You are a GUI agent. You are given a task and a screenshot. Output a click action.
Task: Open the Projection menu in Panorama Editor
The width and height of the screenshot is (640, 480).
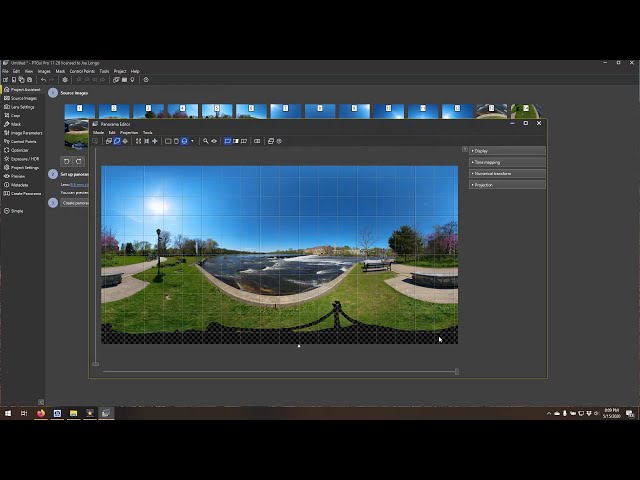(129, 132)
